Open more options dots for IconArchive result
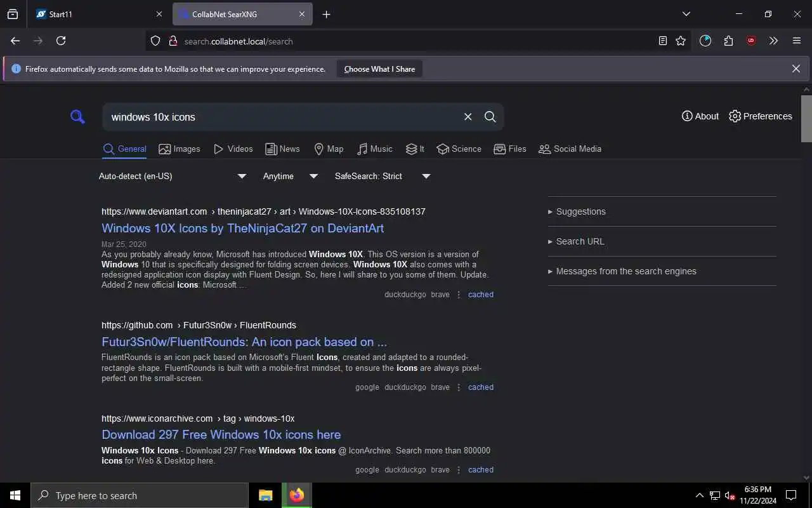 pos(459,470)
